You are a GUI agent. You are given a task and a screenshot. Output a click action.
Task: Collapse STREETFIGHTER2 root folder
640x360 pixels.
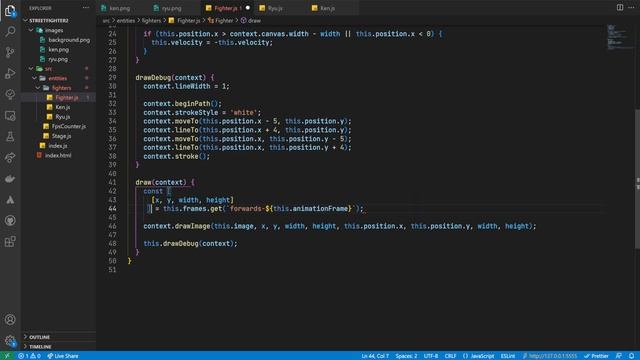click(x=26, y=20)
